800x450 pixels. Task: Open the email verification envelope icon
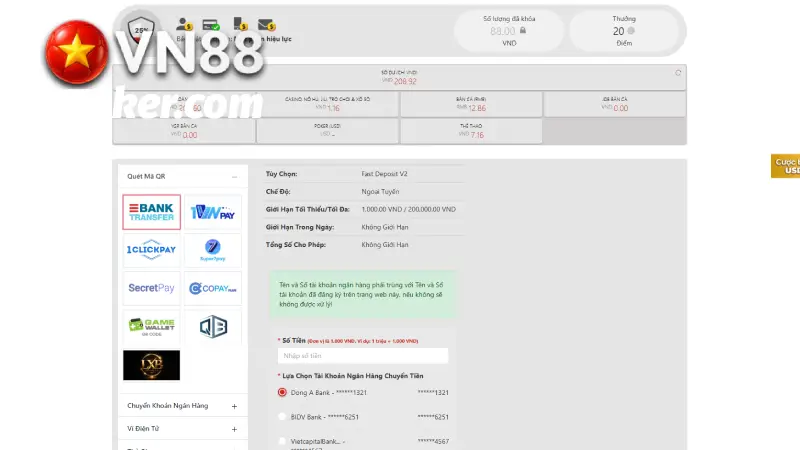click(x=266, y=24)
